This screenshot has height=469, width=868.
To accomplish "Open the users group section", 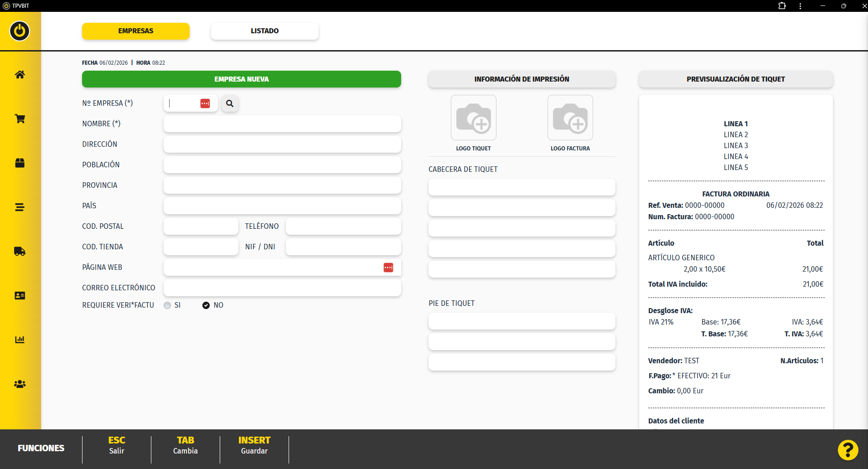I will (20, 384).
